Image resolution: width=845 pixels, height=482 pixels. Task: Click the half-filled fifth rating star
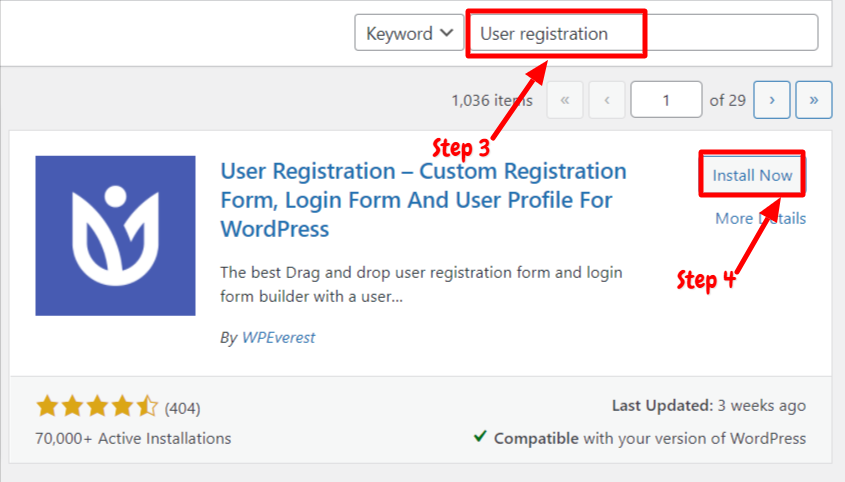point(147,406)
